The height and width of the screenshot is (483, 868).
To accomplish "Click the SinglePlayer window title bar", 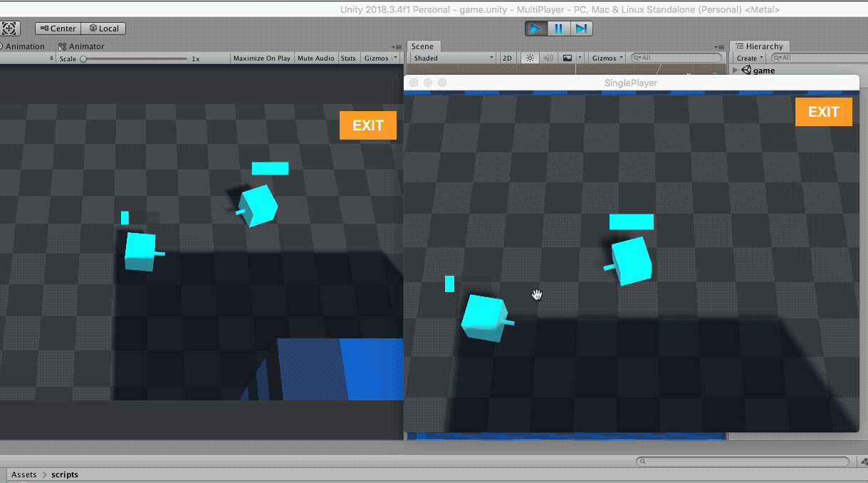I will point(631,83).
